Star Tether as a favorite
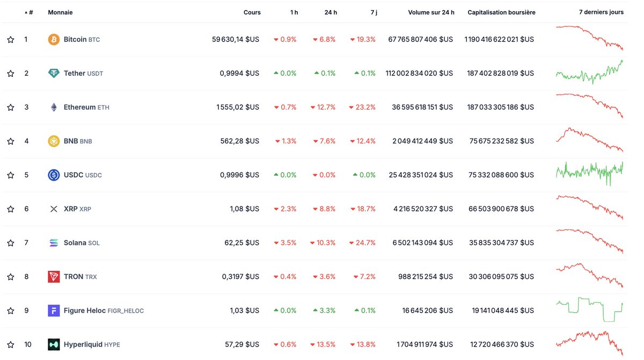 point(10,74)
